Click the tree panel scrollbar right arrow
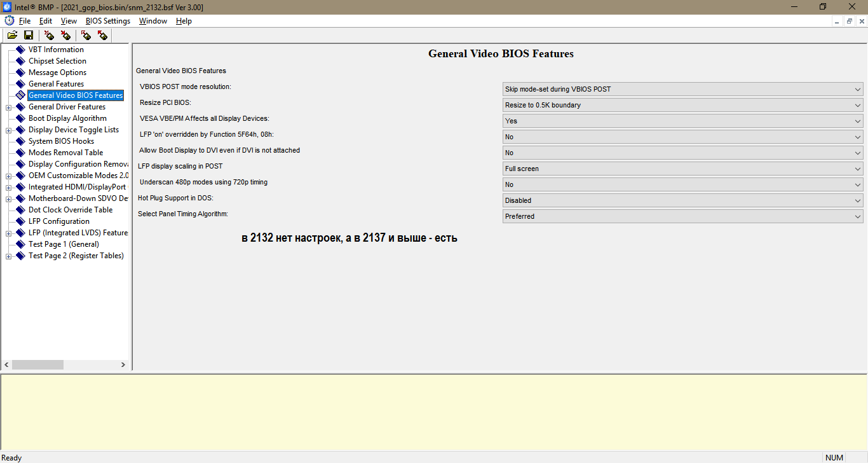 [x=123, y=365]
